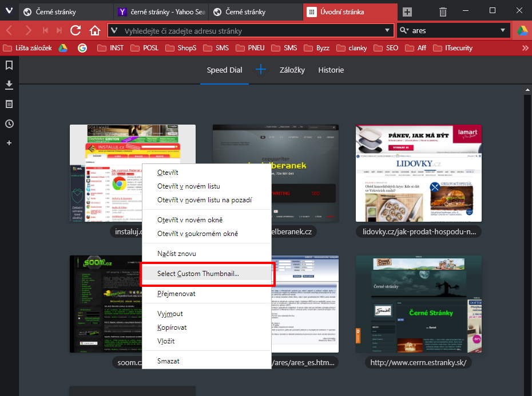Expand the search field dropdown arrow
The width and height of the screenshot is (532, 396).
[503, 30]
